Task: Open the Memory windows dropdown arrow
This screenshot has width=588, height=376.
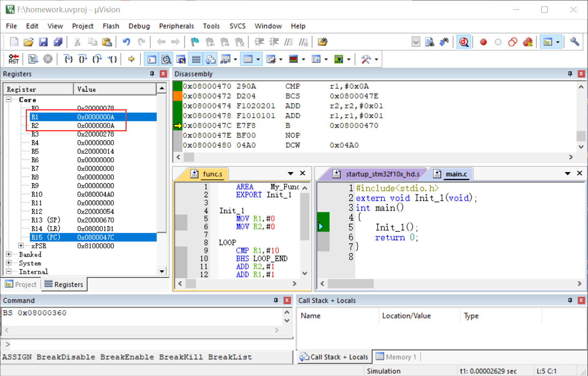Action: point(258,59)
